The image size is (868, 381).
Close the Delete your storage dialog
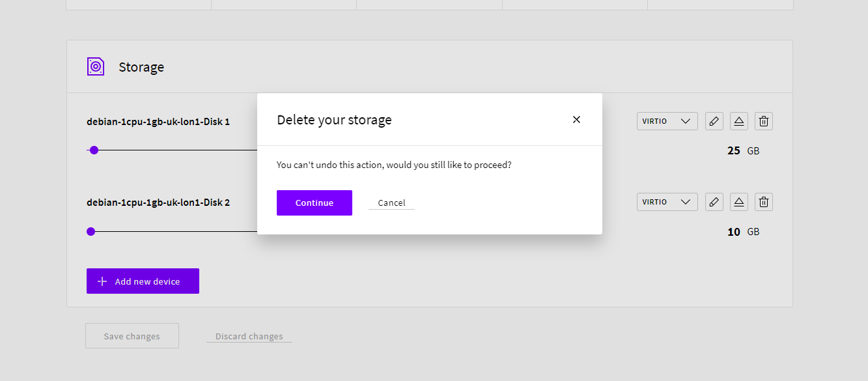click(576, 120)
